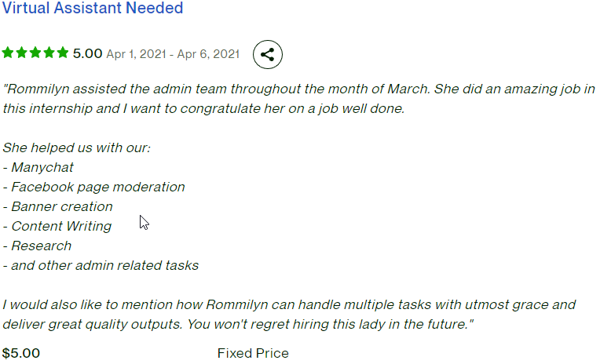
Task: Click the third green rating star
Action: tap(35, 53)
